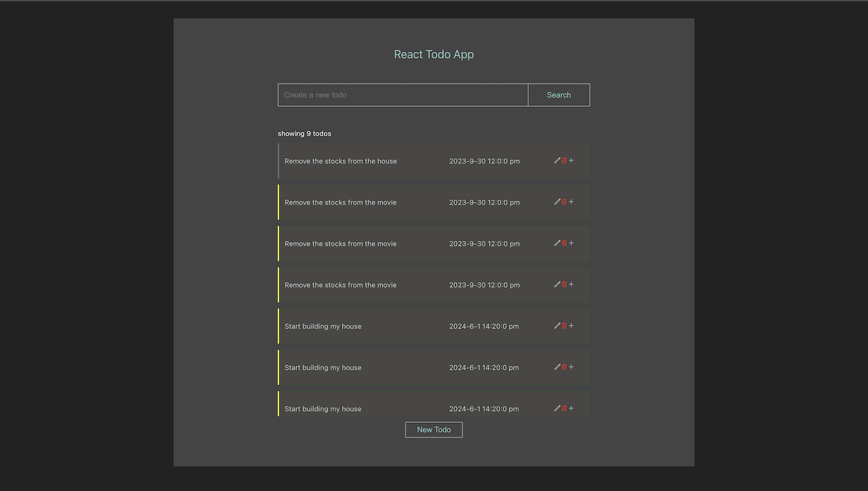Click plus icon on second 'stocks from the movie' todo
The height and width of the screenshot is (491, 868).
pos(571,243)
